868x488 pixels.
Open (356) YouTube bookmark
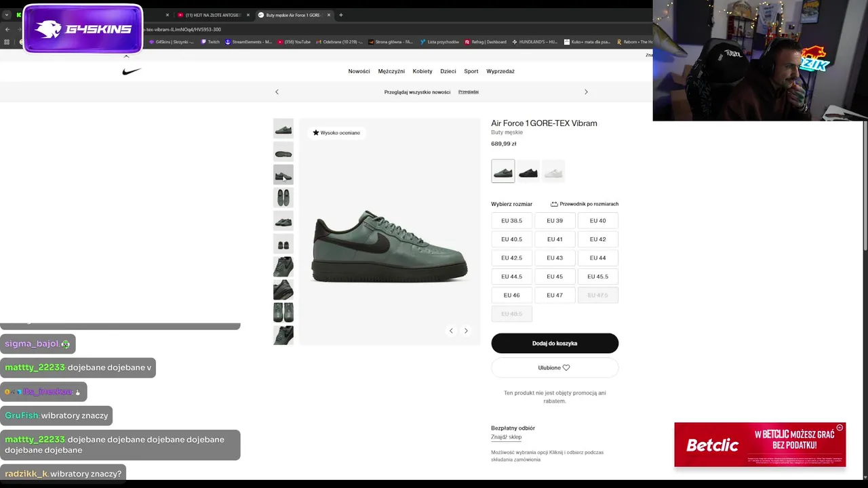[294, 42]
